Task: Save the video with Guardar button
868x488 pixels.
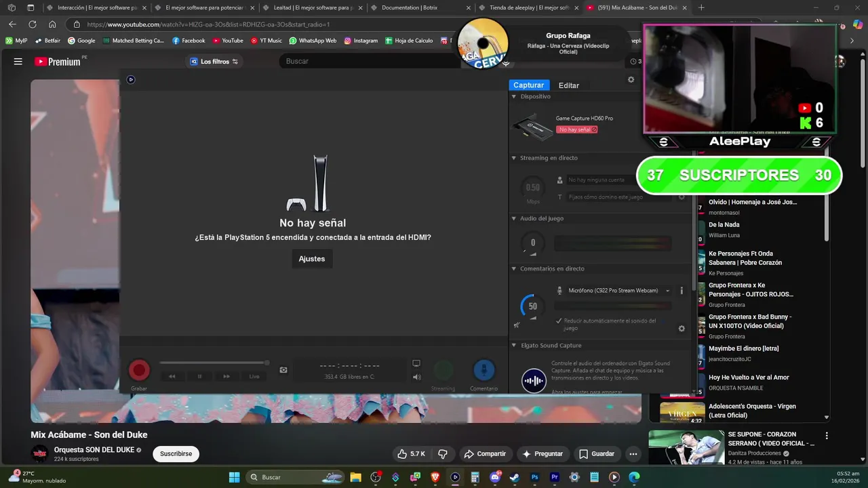Action: [597, 453]
